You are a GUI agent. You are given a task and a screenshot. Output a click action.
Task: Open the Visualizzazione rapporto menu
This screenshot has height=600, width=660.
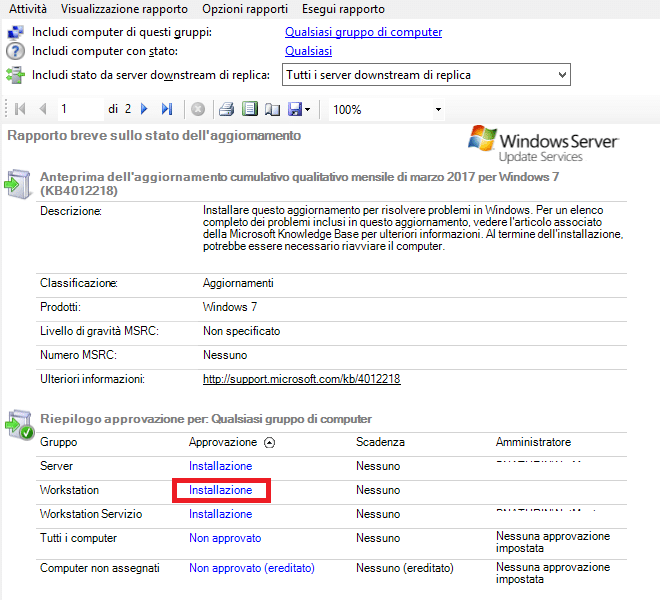124,9
